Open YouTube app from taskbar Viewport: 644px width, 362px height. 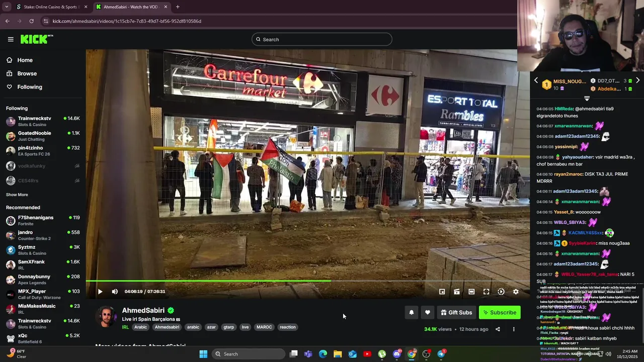pyautogui.click(x=367, y=354)
